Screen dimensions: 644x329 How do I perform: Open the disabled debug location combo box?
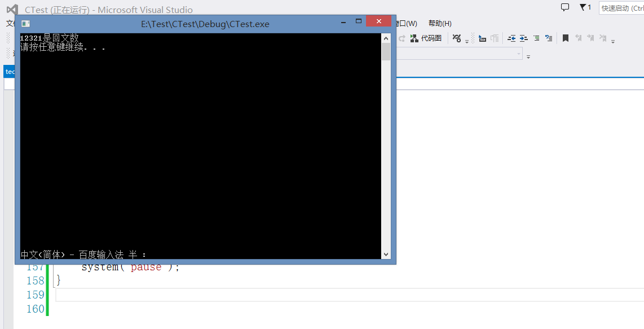coord(459,54)
